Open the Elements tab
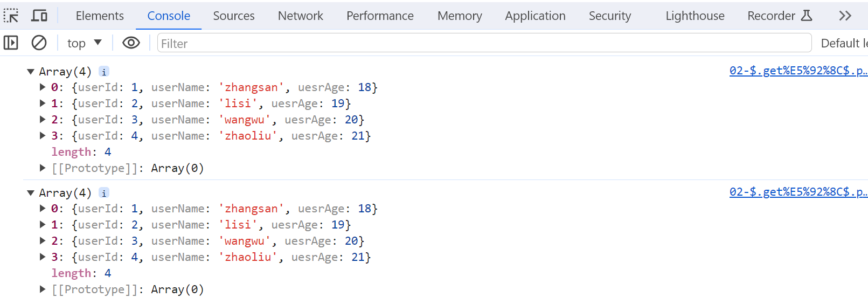The image size is (868, 304). click(x=100, y=16)
